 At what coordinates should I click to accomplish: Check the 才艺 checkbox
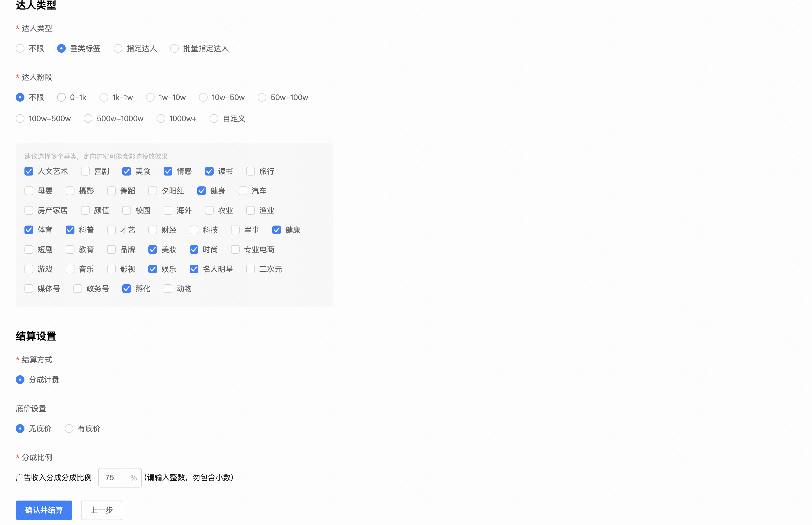pyautogui.click(x=111, y=230)
